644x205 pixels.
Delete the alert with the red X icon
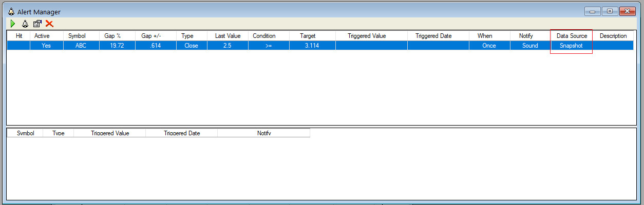tap(49, 24)
